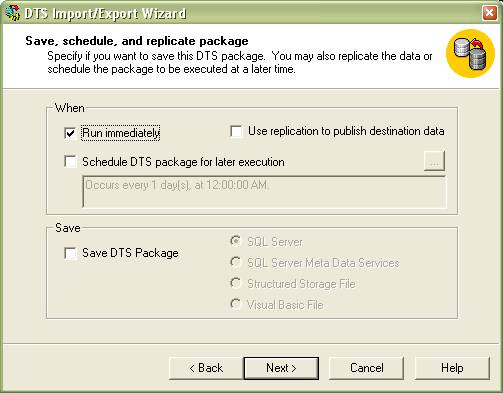Image resolution: width=503 pixels, height=393 pixels.
Task: Choose SQL Server Meta Data Services option
Action: [236, 262]
